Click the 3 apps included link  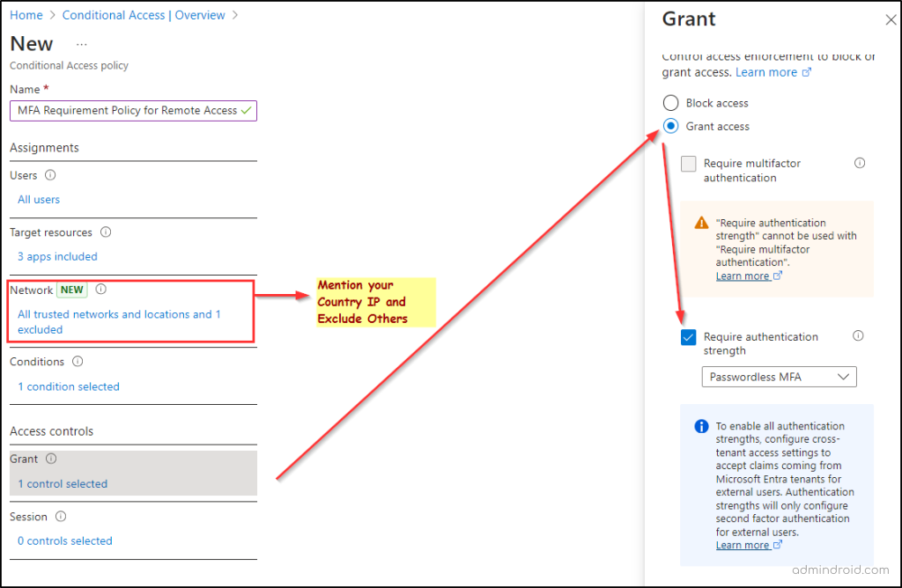(56, 256)
